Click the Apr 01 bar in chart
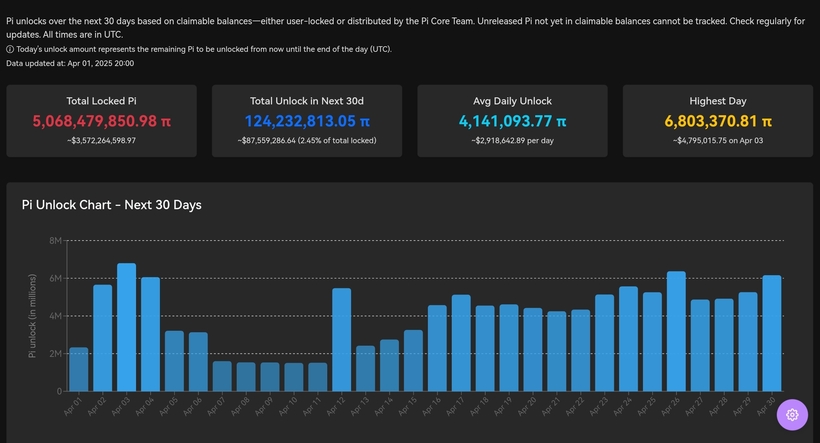 coord(78,369)
